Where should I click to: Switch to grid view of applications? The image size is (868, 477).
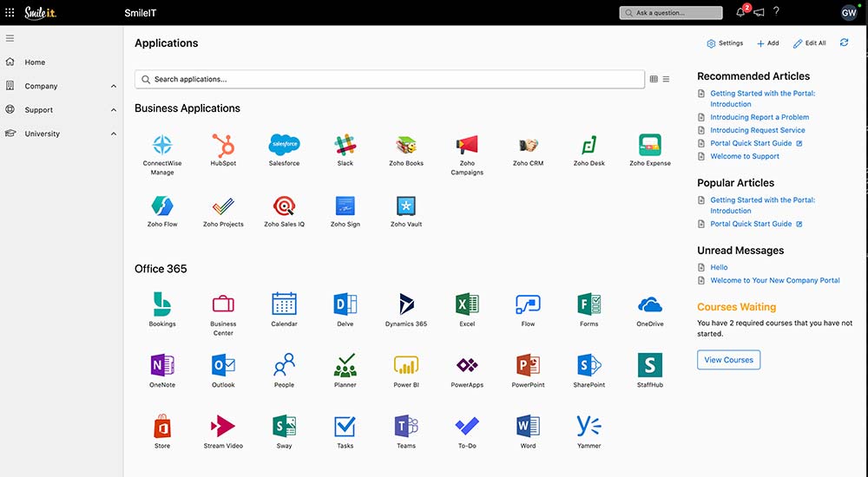[654, 79]
